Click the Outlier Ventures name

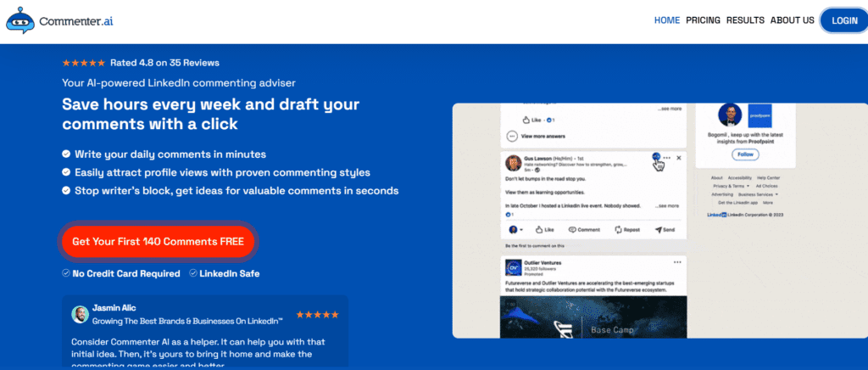click(x=542, y=262)
